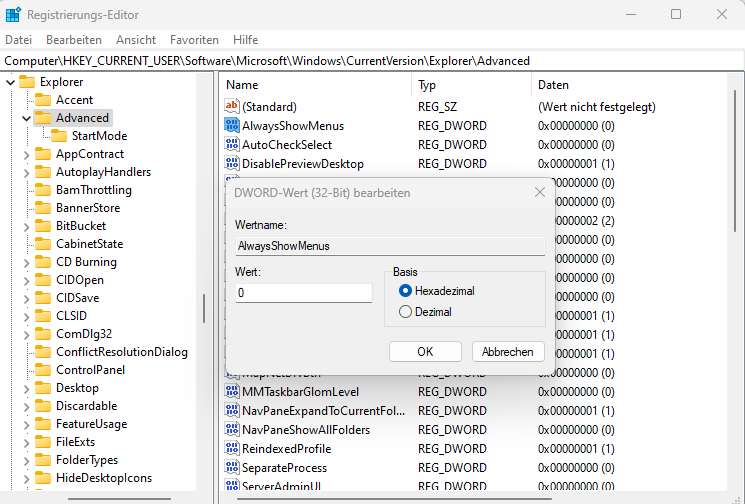Expand the AppContract tree node
This screenshot has height=504, width=745.
27,155
